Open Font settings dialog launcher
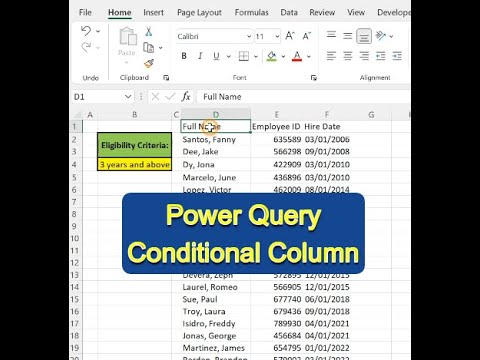480x360 pixels. tap(313, 78)
